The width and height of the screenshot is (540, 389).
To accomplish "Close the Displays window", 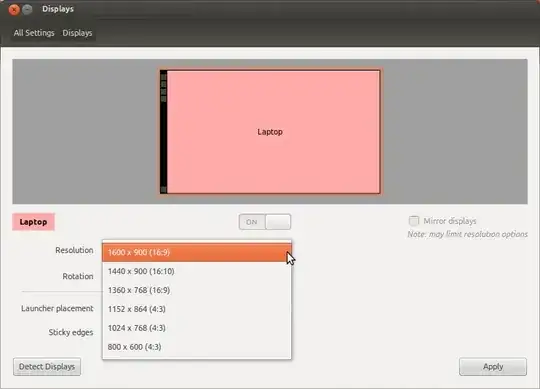I will point(14,9).
